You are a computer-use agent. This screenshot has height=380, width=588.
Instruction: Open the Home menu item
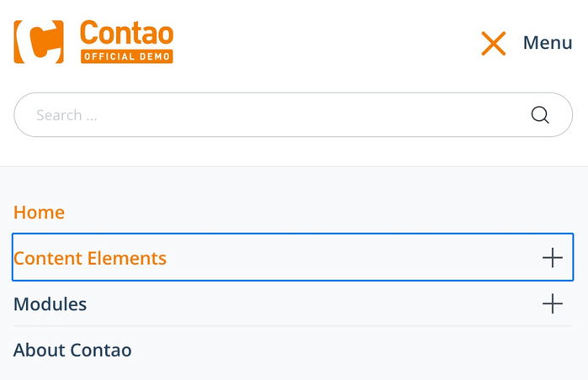tap(39, 213)
